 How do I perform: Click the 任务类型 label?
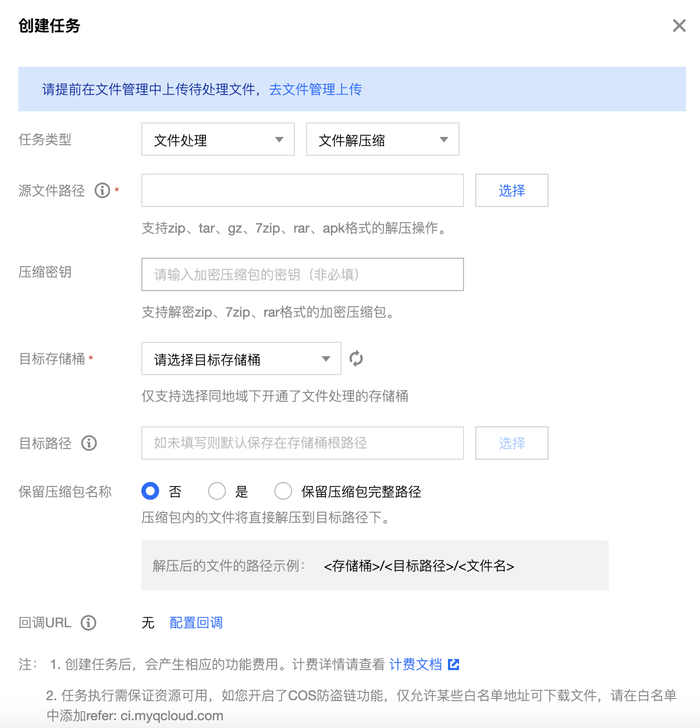pos(45,139)
